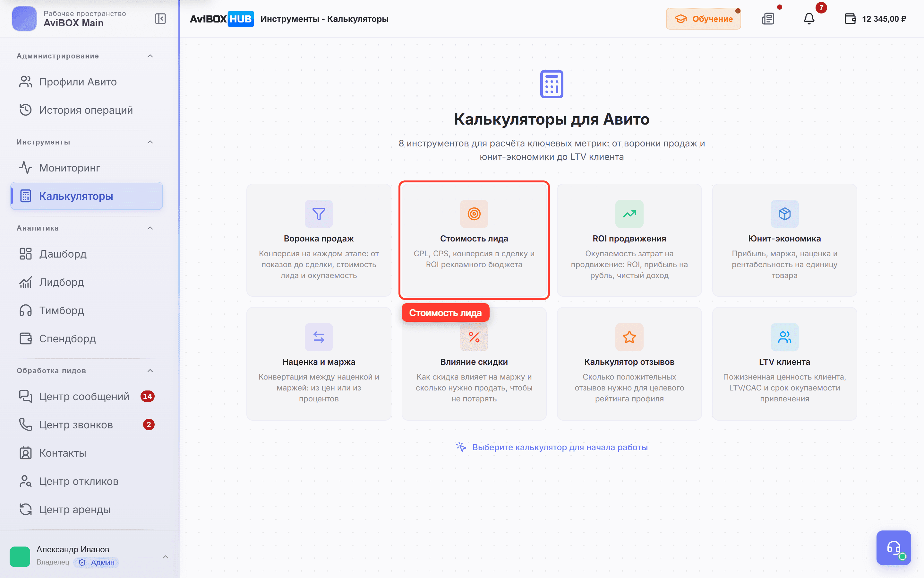Open the Воронка продаж funnel icon
This screenshot has width=924, height=578.
point(319,214)
